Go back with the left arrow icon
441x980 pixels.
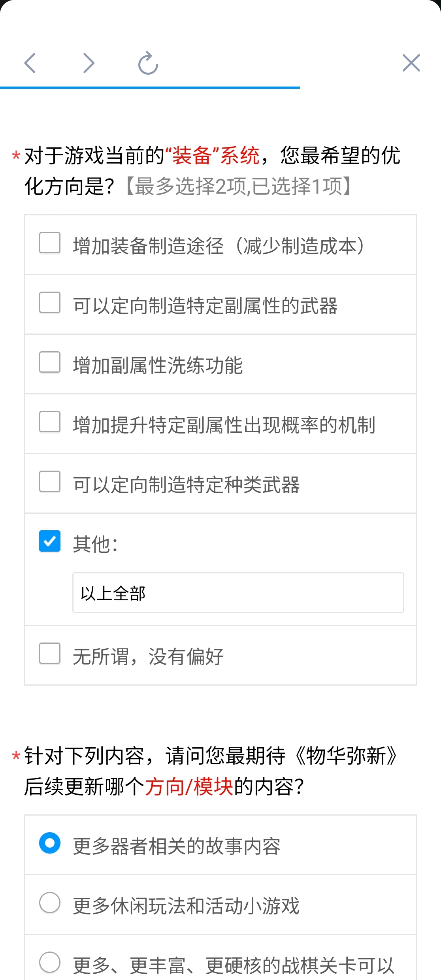30,63
